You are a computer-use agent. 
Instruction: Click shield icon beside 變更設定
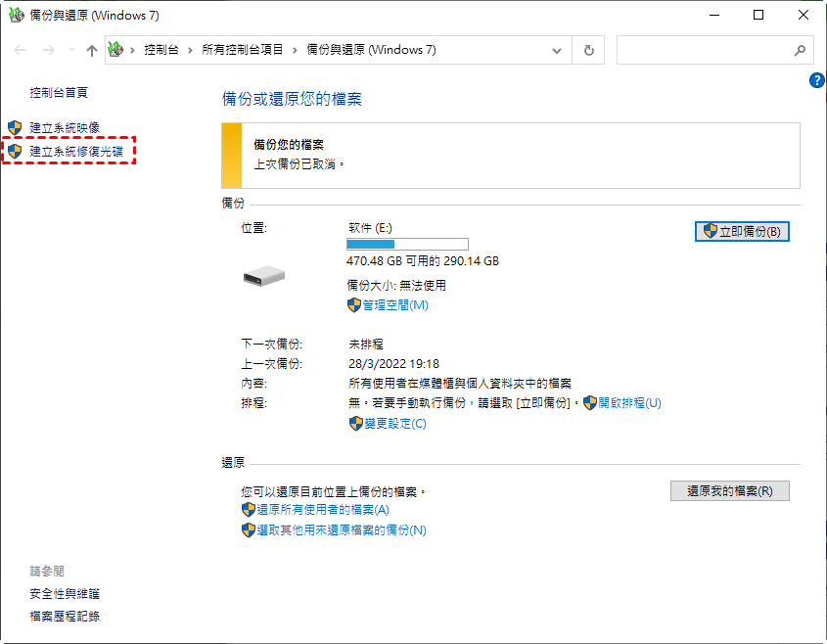coord(356,424)
